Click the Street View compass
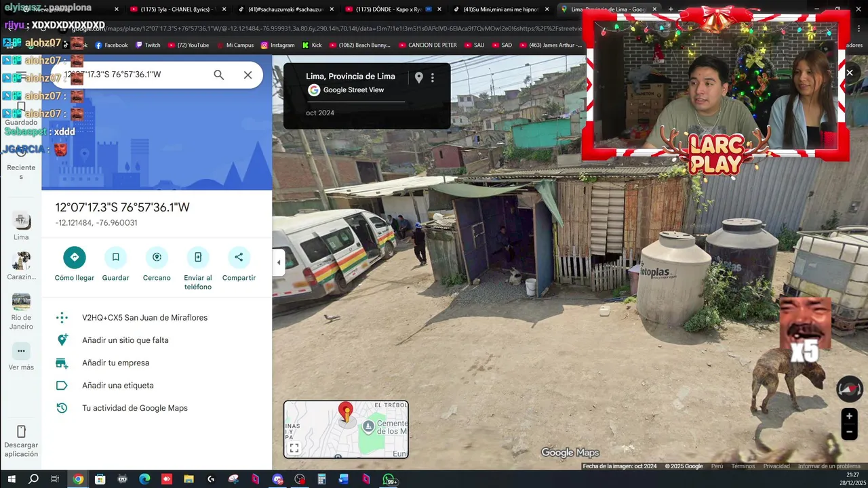Image resolution: width=868 pixels, height=488 pixels. point(849,389)
